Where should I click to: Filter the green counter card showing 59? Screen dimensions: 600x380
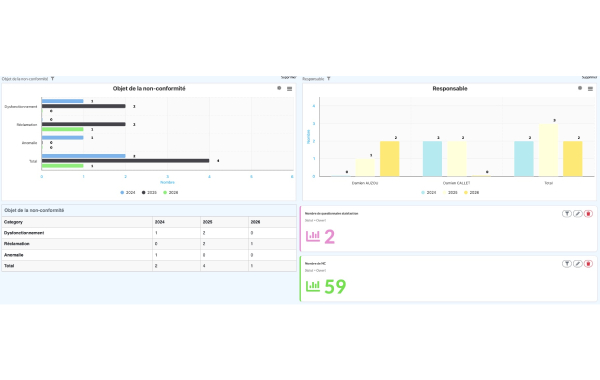567,264
